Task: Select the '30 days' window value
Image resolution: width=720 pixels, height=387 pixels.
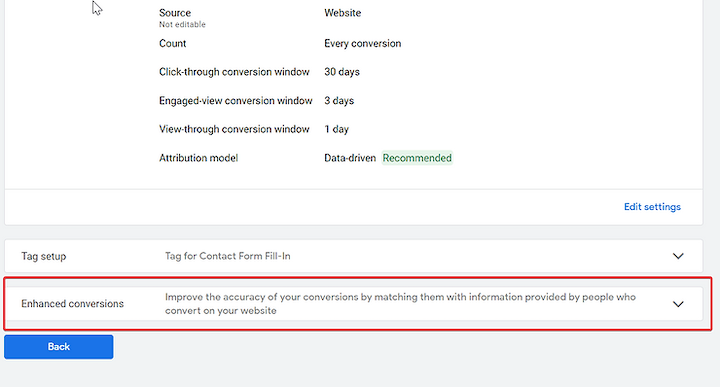Action: [x=342, y=72]
